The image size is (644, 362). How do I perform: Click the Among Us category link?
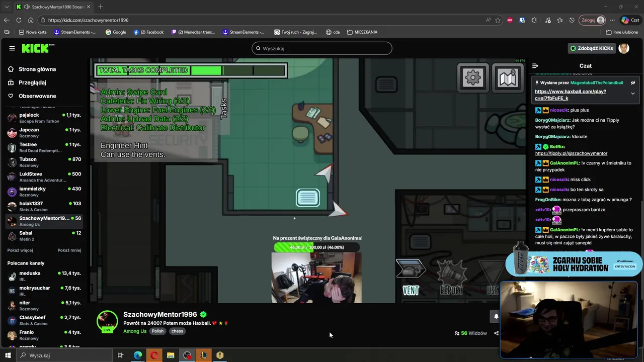135,331
